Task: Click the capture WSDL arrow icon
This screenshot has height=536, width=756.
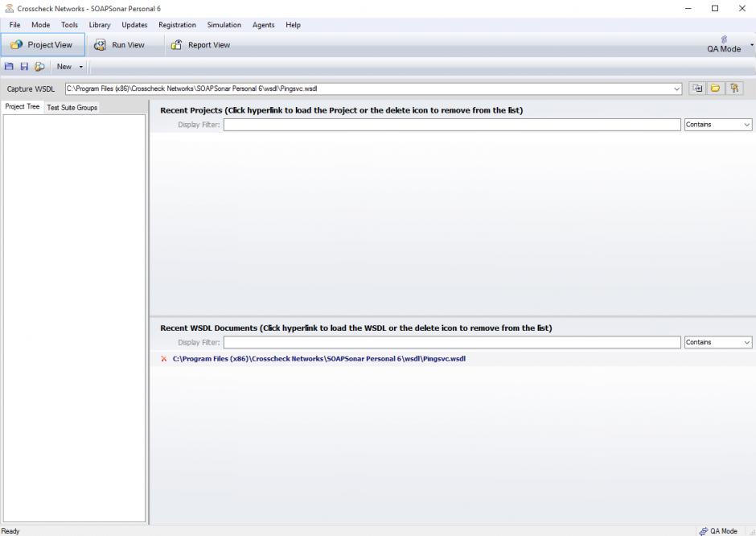Action: [x=697, y=89]
